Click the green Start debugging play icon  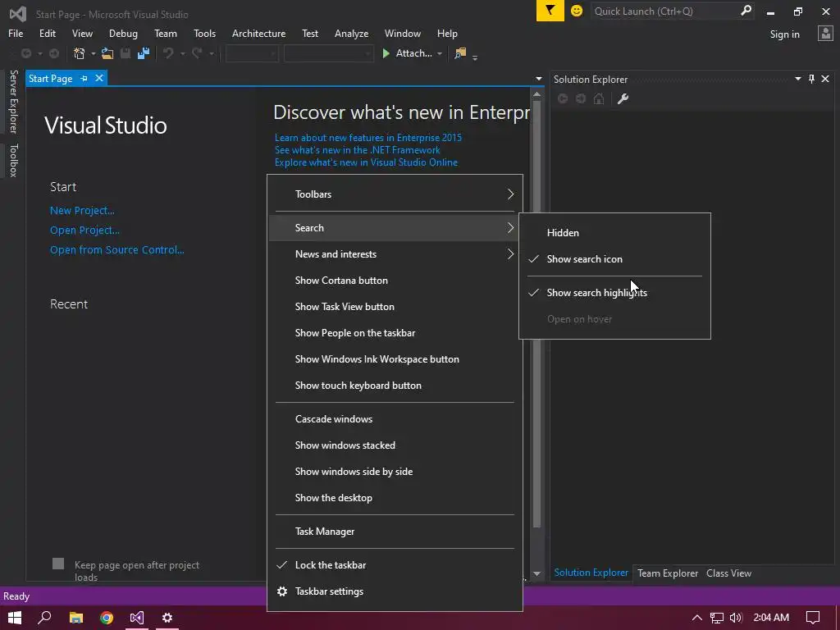[386, 53]
